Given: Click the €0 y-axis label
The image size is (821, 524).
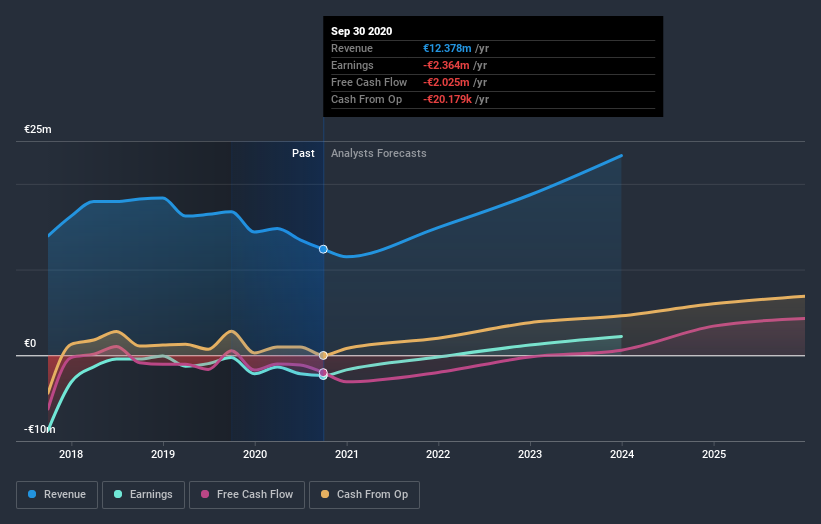Looking at the screenshot, I should click(30, 343).
